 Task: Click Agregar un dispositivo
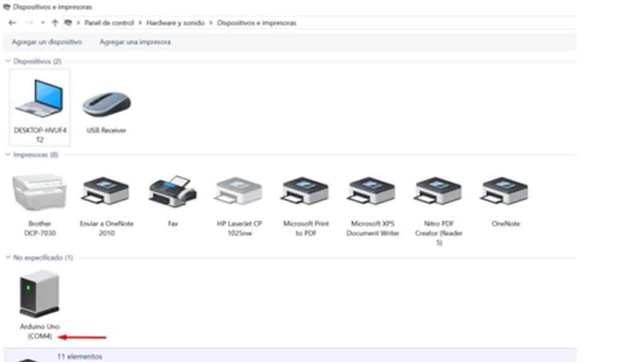47,42
